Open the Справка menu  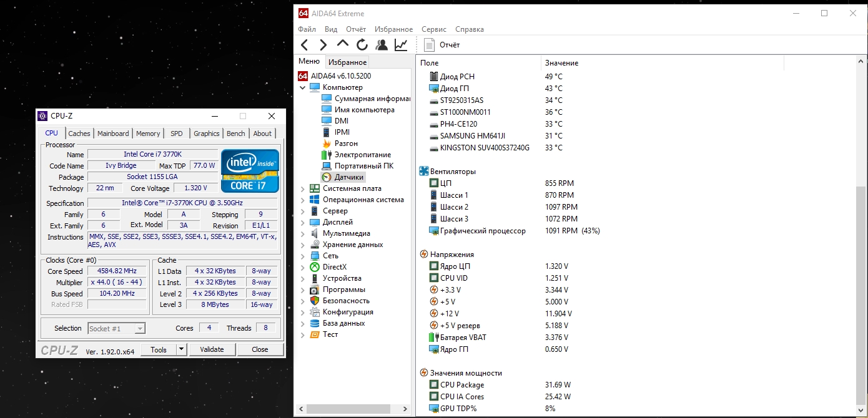(470, 29)
